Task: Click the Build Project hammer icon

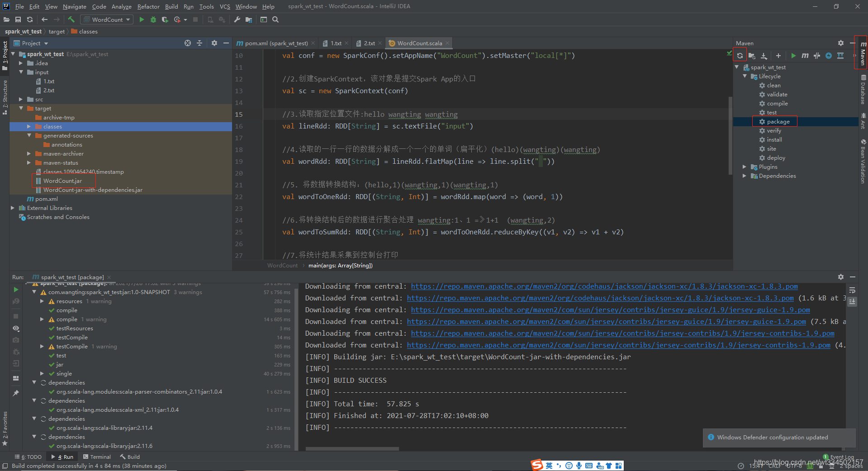Action: [71, 19]
